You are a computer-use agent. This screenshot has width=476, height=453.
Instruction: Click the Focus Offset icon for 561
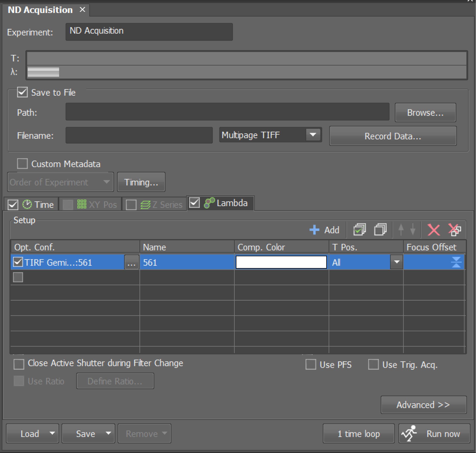coord(456,262)
